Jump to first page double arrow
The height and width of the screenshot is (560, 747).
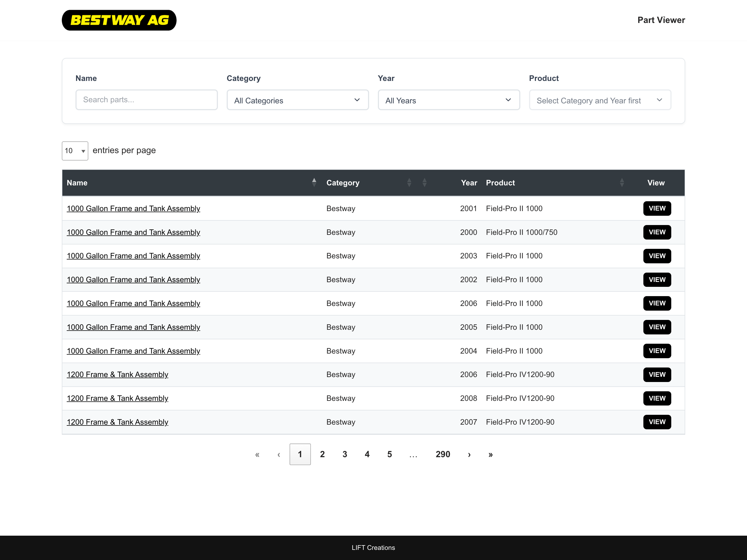point(257,454)
